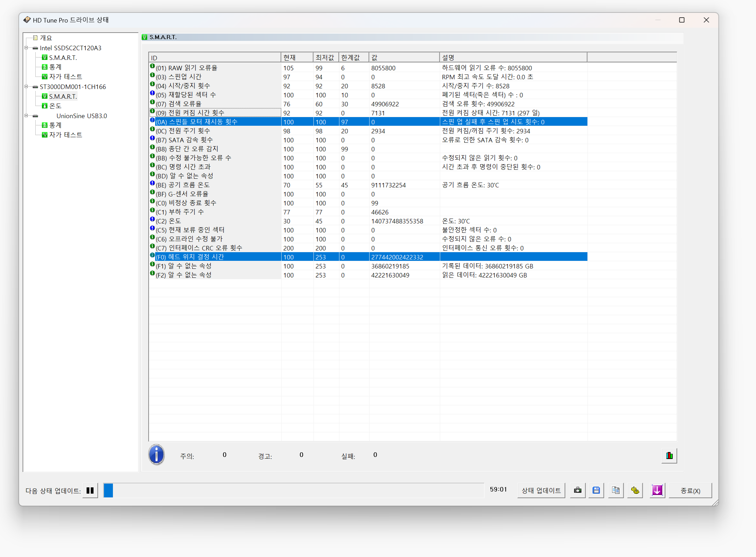This screenshot has height=557, width=756.
Task: Select row (09) 전원 켜짐 시간 횟수
Action: click(368, 113)
